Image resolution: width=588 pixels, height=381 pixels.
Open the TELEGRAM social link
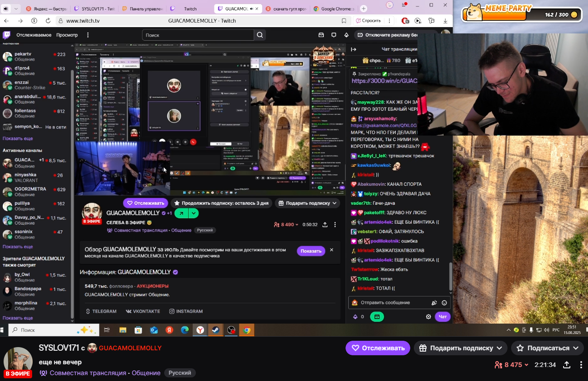click(x=101, y=311)
